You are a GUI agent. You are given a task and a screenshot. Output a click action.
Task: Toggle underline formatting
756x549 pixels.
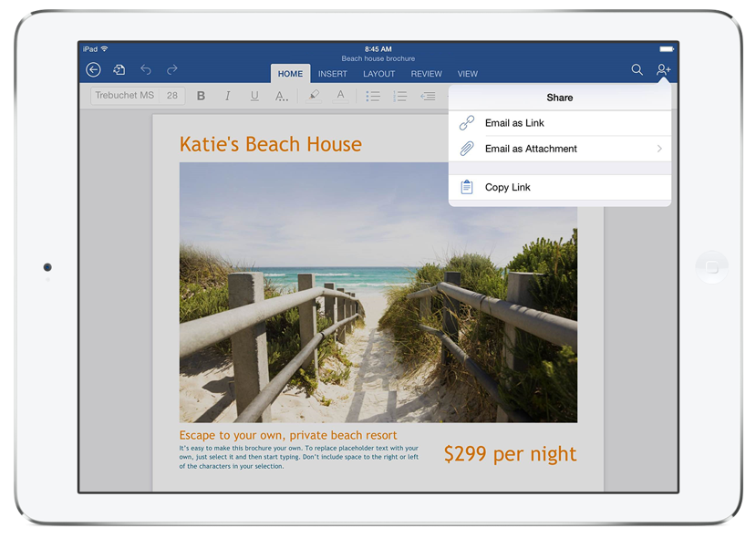pyautogui.click(x=254, y=96)
